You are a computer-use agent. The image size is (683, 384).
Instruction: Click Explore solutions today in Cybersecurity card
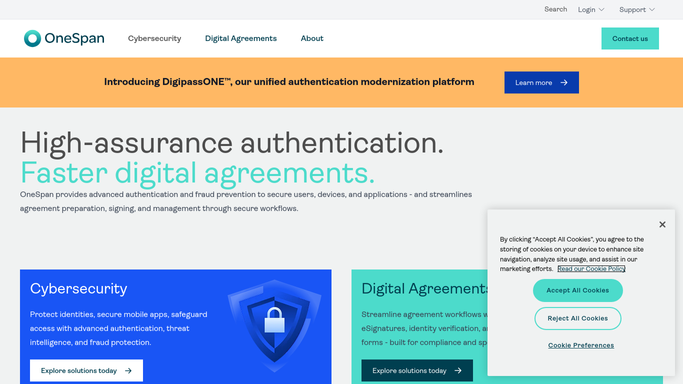pos(86,371)
